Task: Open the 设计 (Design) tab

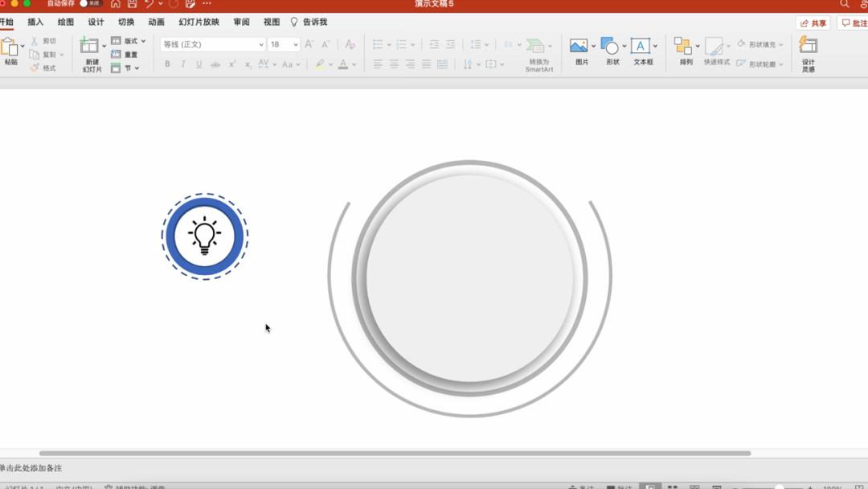Action: pos(96,23)
